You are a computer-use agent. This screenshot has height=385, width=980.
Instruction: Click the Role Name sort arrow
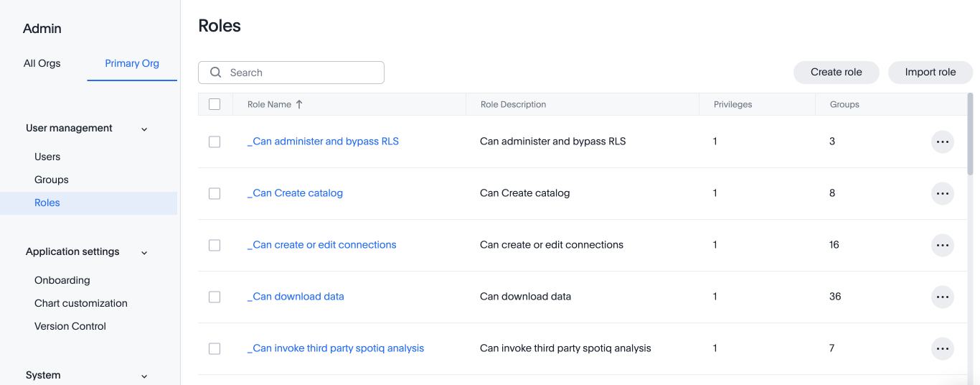(x=299, y=104)
